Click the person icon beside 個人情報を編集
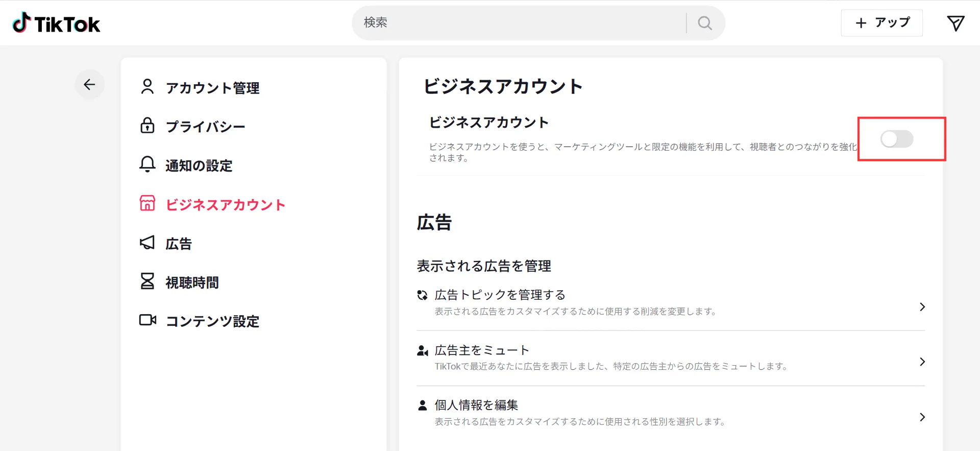The image size is (980, 451). pos(422,406)
